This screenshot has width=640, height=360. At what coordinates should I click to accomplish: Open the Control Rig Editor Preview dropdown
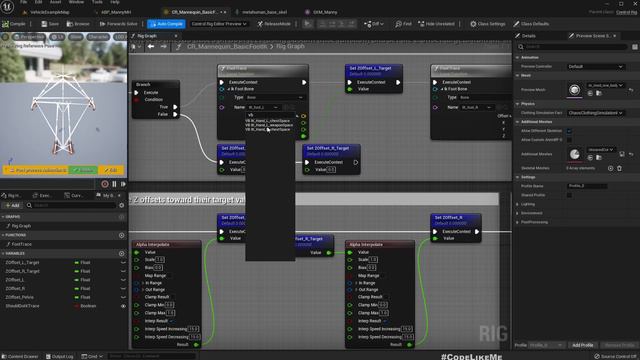tap(219, 24)
